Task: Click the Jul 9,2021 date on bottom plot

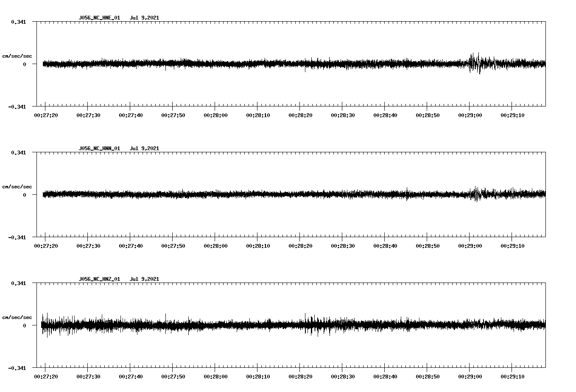Action: 145,279
